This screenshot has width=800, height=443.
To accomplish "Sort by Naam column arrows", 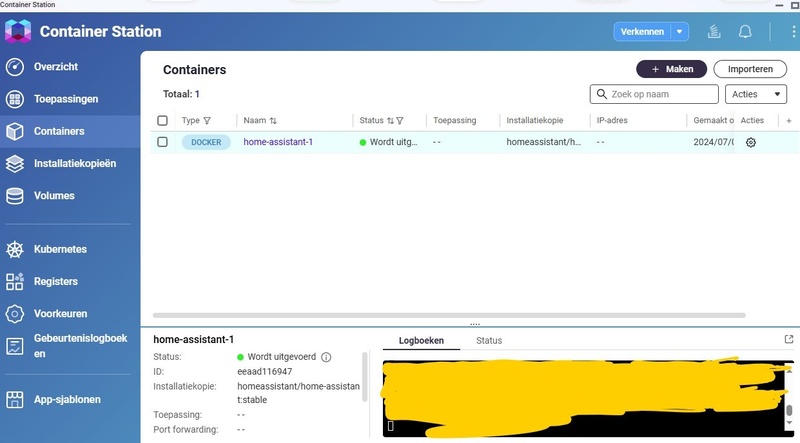I will [x=273, y=121].
